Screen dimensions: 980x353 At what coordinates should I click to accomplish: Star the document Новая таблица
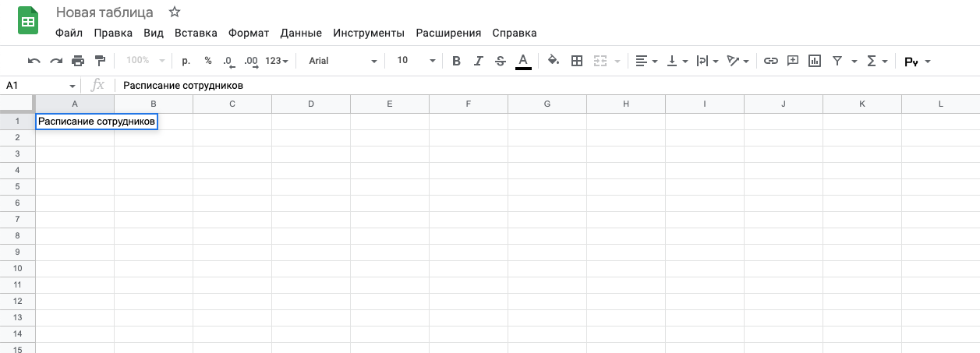coord(175,12)
